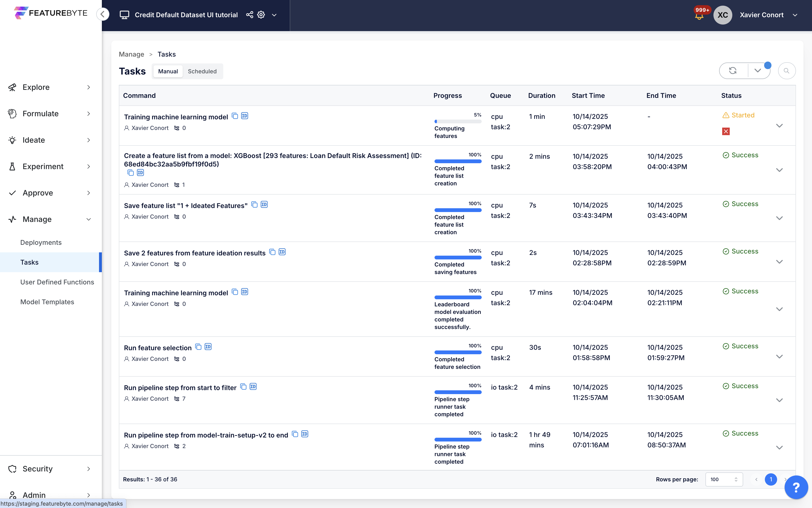Click the share icon beside catalog name
Image resolution: width=812 pixels, height=508 pixels.
pos(249,15)
